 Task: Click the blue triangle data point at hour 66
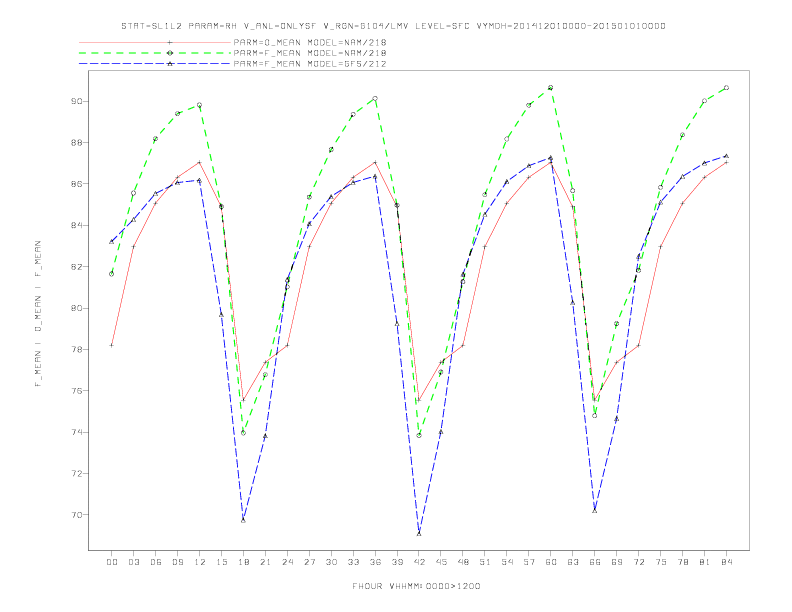pyautogui.click(x=595, y=511)
